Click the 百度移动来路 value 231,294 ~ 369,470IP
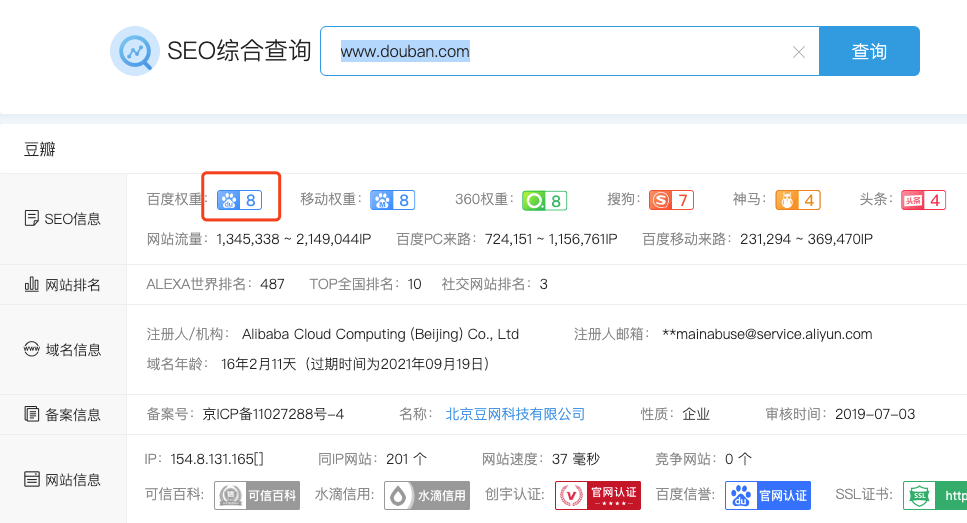 pos(806,239)
